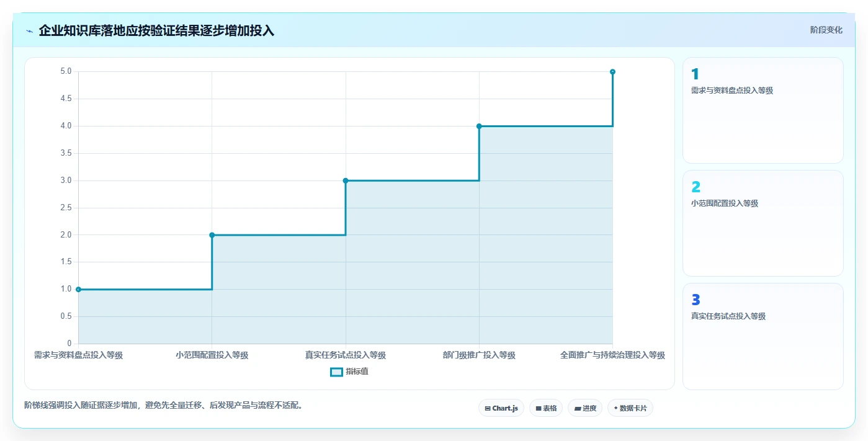The image size is (868, 441).
Task: Select the data point at value 2.0
Action: coord(212,235)
